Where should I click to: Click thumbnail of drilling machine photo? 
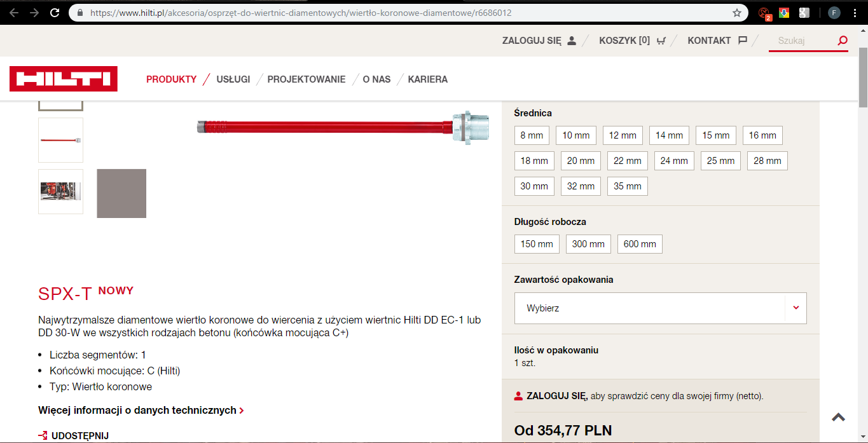(60, 191)
